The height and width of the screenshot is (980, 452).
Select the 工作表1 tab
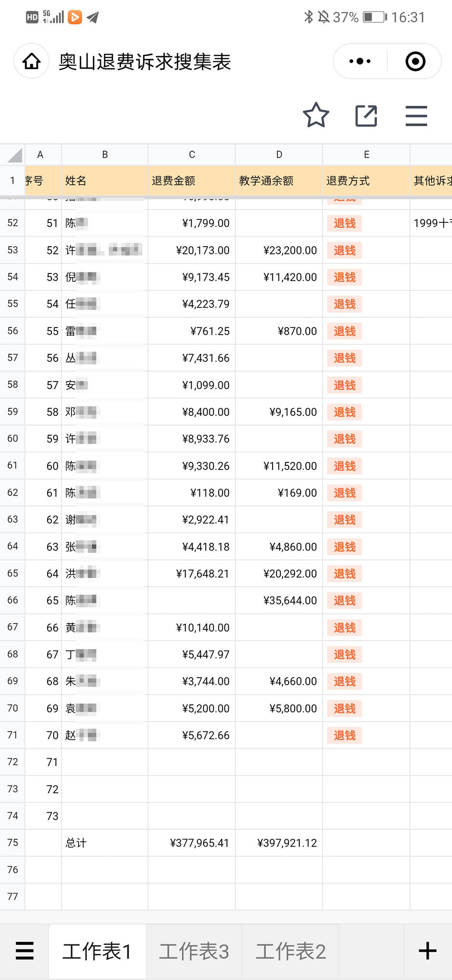pos(97,951)
